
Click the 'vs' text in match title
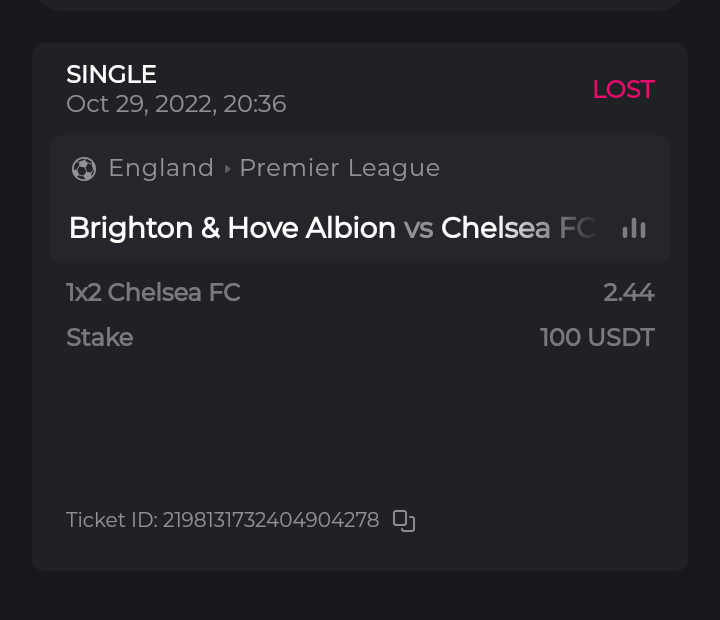click(x=418, y=229)
